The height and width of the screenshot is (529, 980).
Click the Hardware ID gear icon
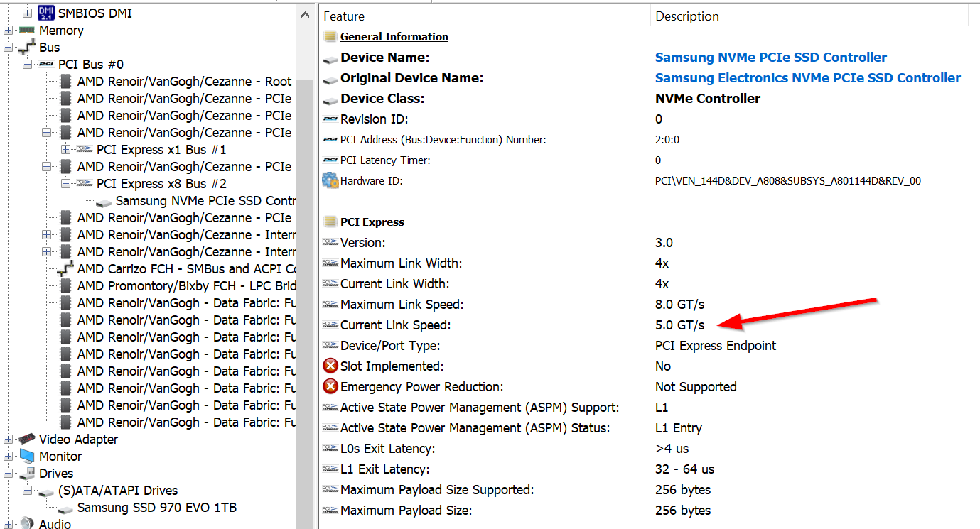click(x=330, y=180)
